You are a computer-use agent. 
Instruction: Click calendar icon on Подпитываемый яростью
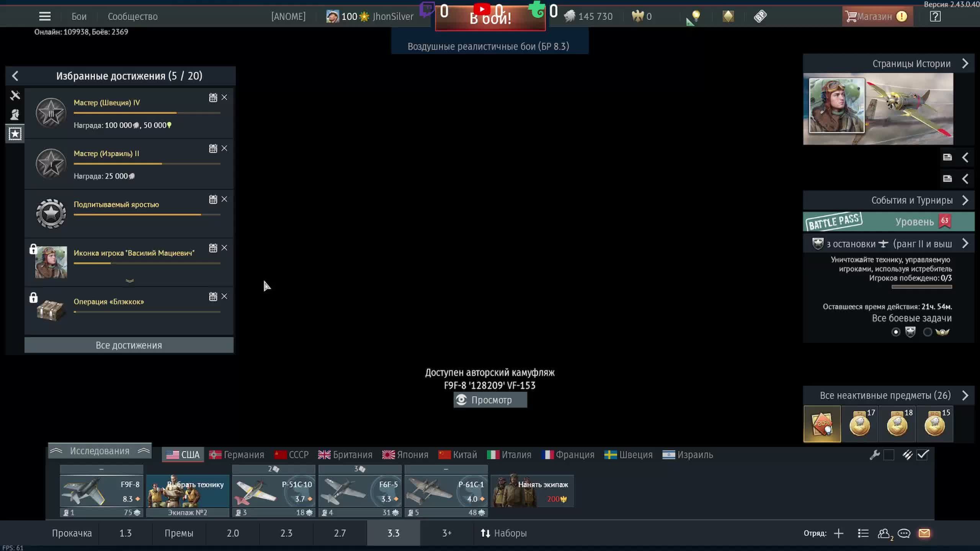click(x=213, y=199)
